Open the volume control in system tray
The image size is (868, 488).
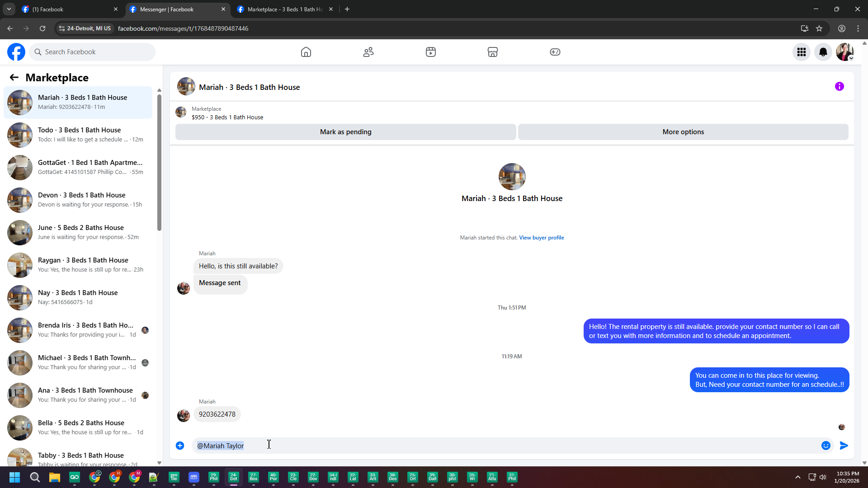coord(823,477)
